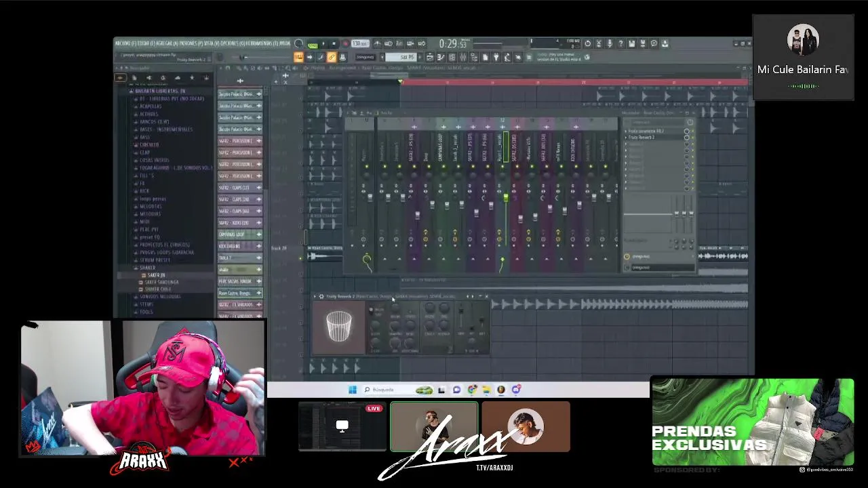Viewport: 868px width, 488px height.
Task: Open the OPCIONES menu
Action: coord(233,43)
